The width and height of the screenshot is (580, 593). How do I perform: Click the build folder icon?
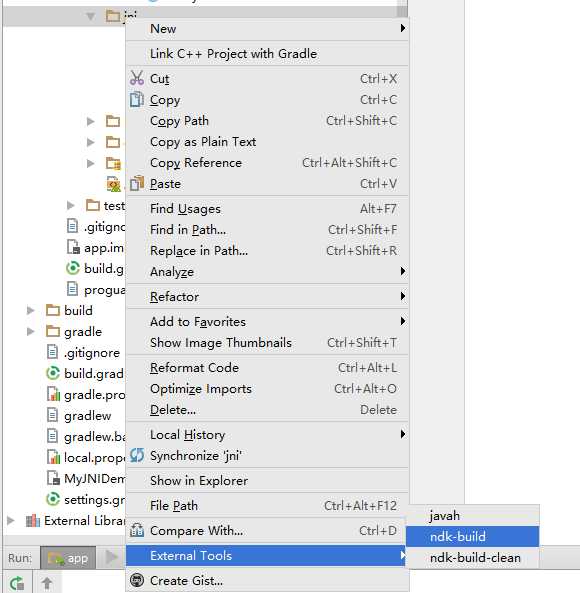[x=53, y=310]
